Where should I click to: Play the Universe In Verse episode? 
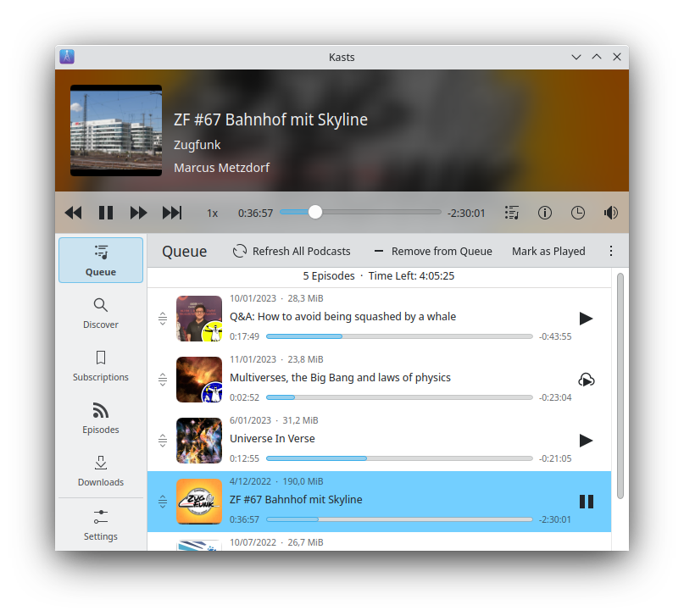point(587,441)
